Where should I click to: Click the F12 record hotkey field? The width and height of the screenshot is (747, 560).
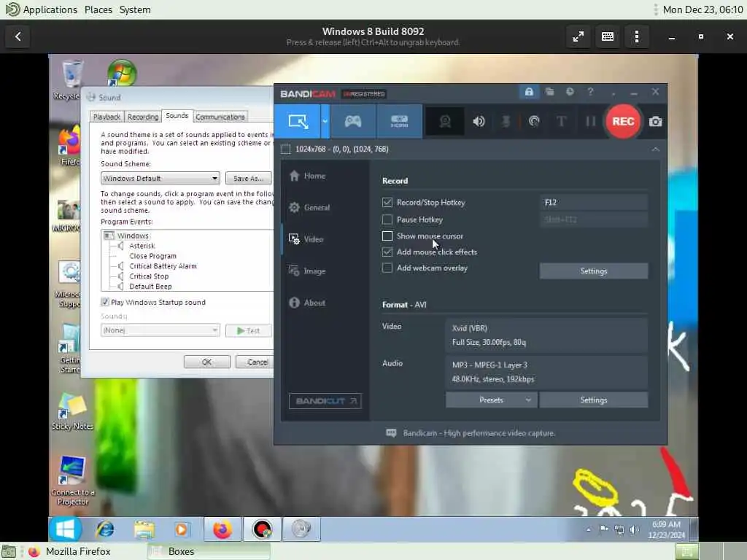click(594, 203)
